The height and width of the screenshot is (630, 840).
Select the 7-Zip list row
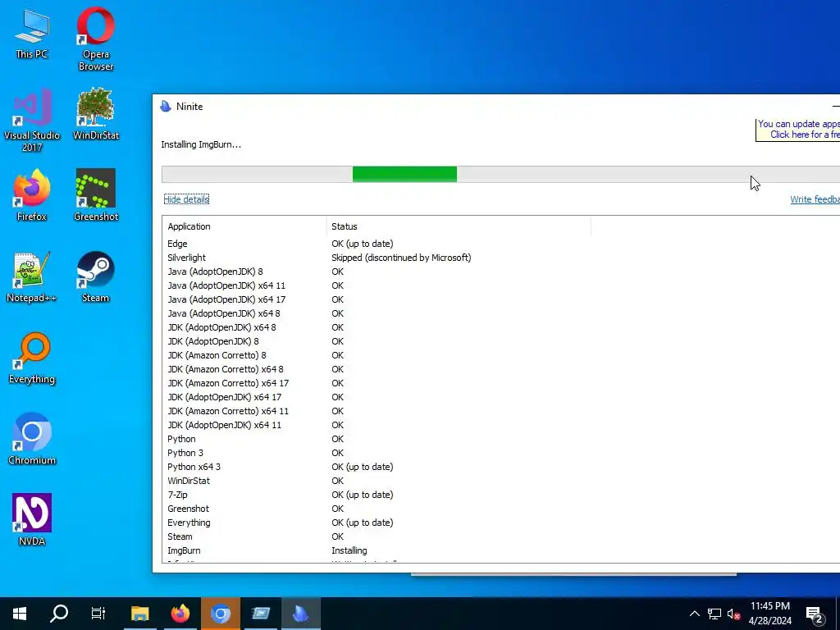pos(501,495)
